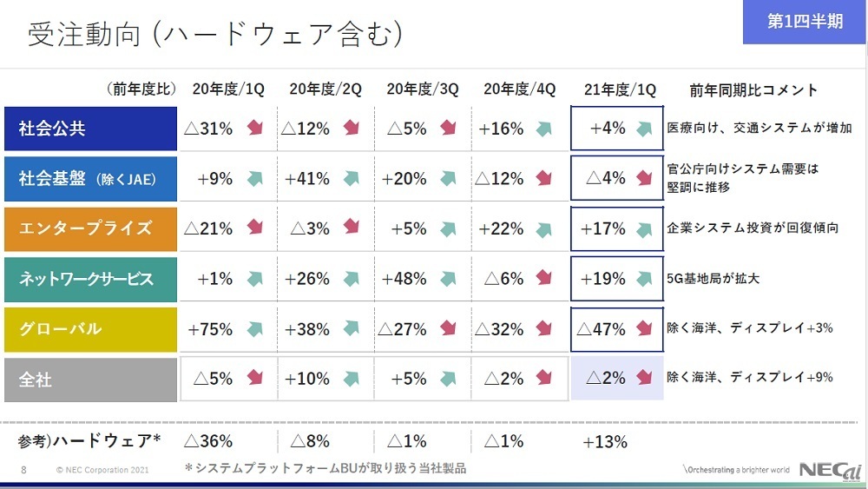The height and width of the screenshot is (489, 868).
Task: Click the 20年度/3Q column header
Action: click(423, 89)
